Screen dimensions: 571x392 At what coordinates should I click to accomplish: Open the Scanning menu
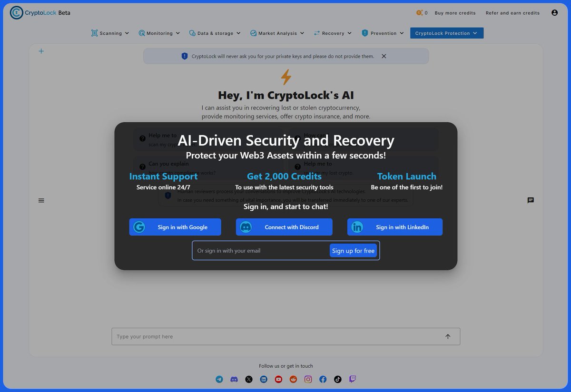pos(110,33)
